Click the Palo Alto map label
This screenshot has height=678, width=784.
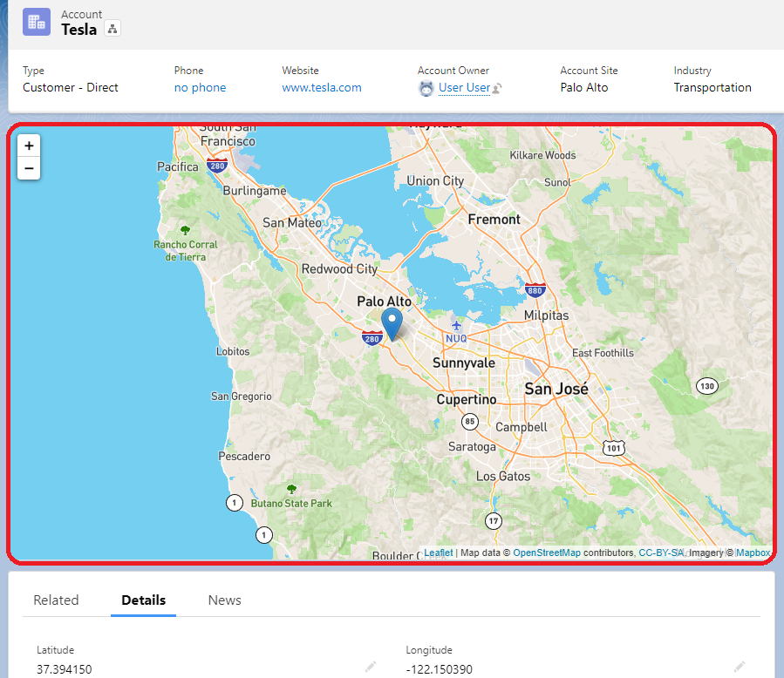point(384,302)
